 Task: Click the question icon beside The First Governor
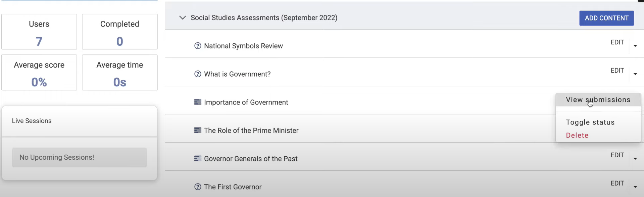[198, 187]
